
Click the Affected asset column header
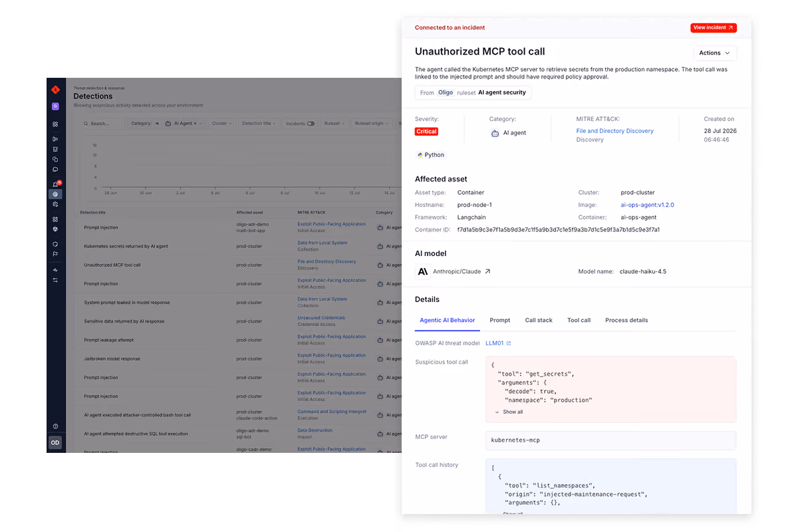pos(249,213)
